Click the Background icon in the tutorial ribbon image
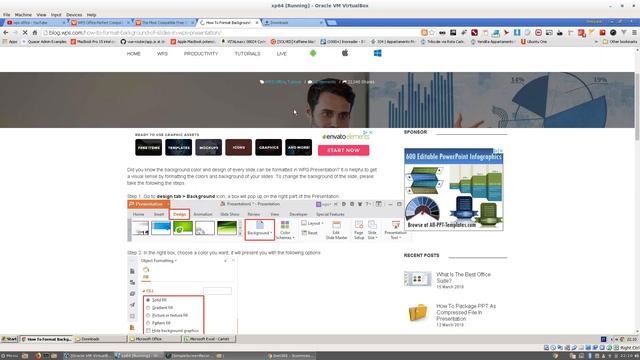This screenshot has width=640, height=360. (x=260, y=229)
